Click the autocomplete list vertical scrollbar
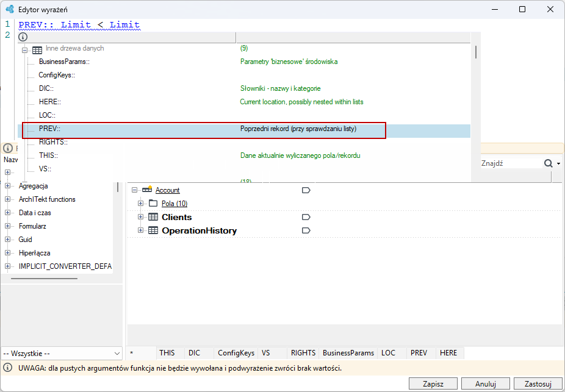Screen dimensions: 565x392 (476, 52)
